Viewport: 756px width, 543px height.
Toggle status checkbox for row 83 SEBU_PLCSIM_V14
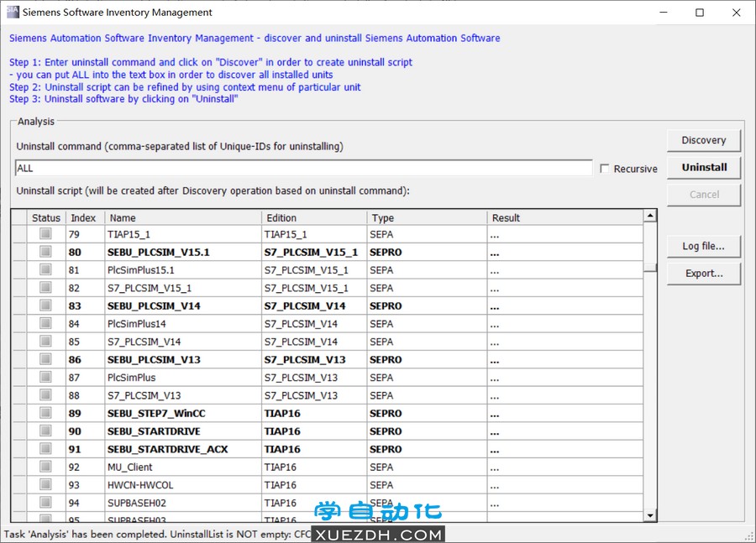pyautogui.click(x=46, y=305)
